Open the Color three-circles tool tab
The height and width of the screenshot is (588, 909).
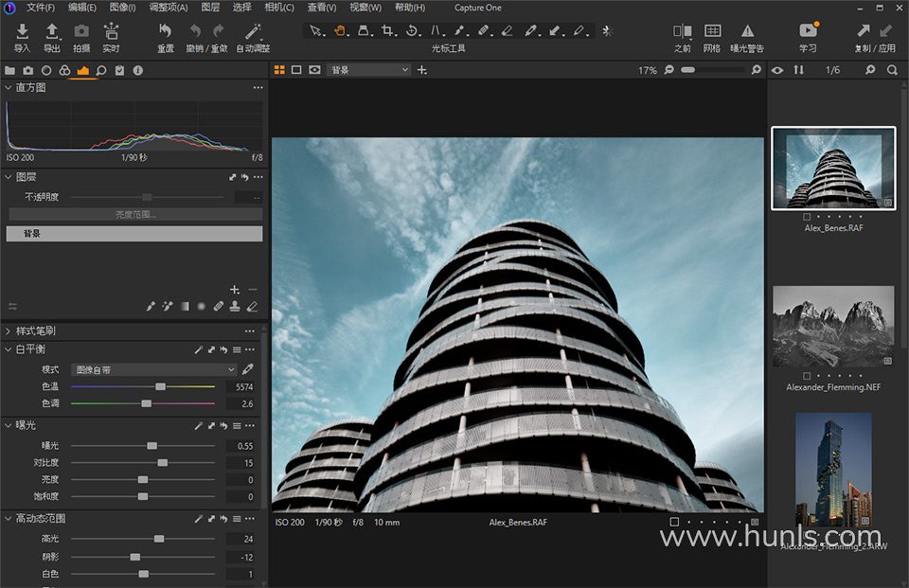tap(64, 70)
